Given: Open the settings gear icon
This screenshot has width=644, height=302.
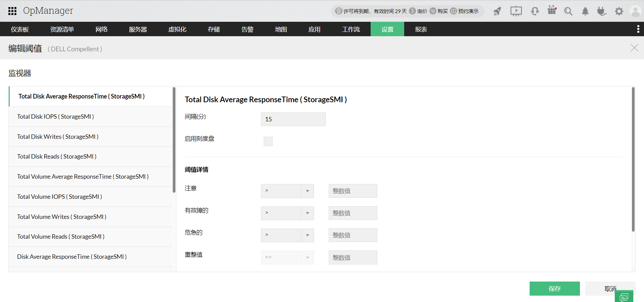Looking at the screenshot, I should pos(619,11).
